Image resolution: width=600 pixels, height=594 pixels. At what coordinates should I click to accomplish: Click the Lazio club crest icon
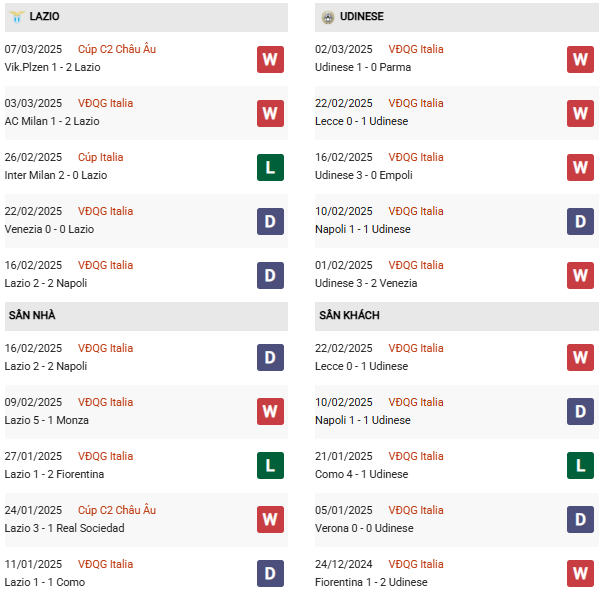click(17, 17)
